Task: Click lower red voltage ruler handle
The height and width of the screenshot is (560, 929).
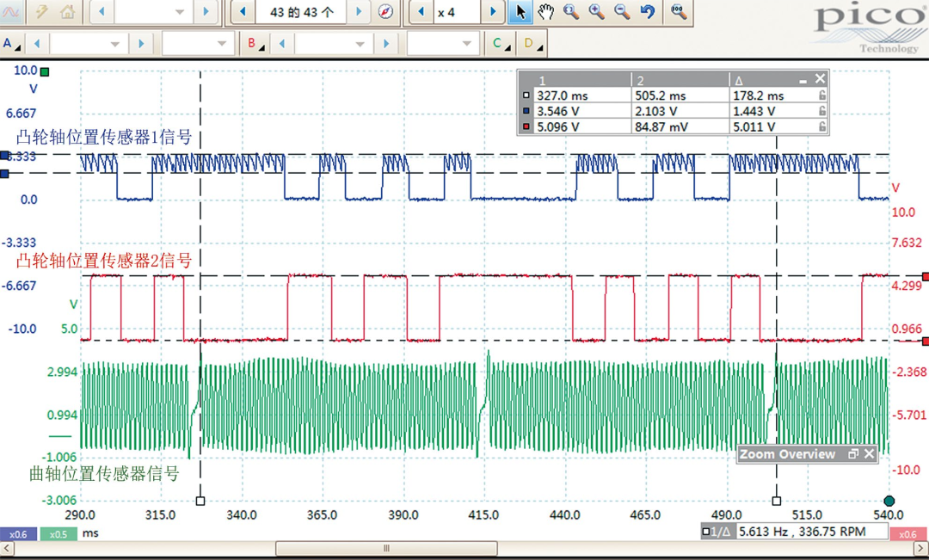Action: 926,342
